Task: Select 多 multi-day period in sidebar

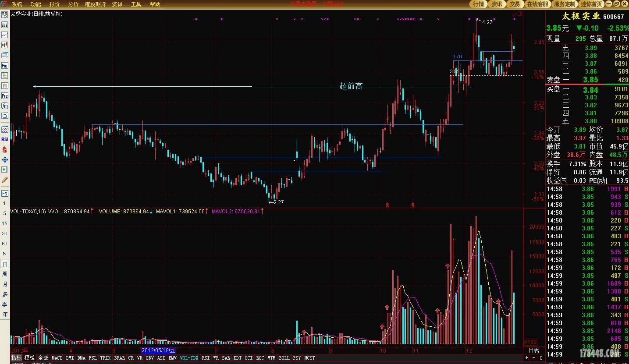Action: (x=5, y=294)
